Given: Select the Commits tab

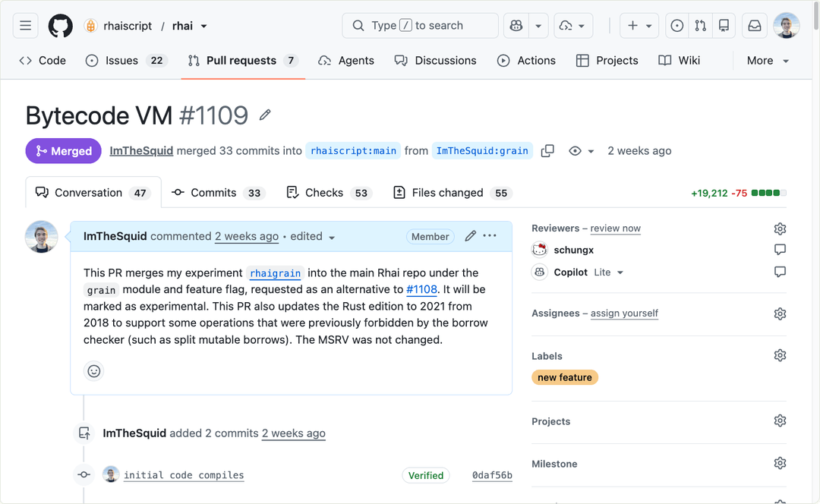Looking at the screenshot, I should pos(219,193).
